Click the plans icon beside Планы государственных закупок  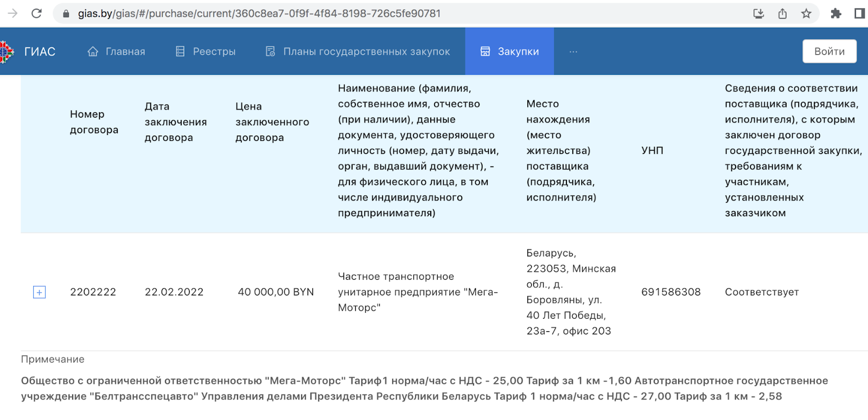click(x=270, y=51)
